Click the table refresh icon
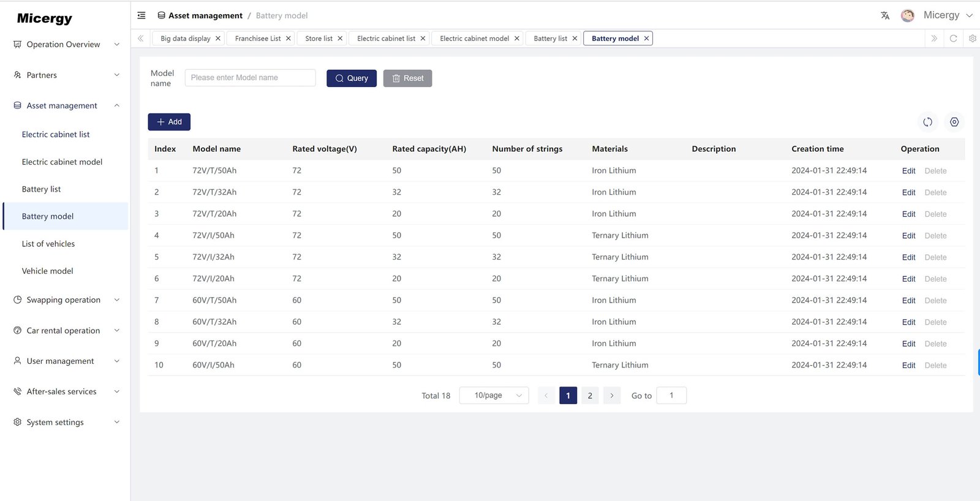Viewport: 980px width, 501px height. pos(927,122)
